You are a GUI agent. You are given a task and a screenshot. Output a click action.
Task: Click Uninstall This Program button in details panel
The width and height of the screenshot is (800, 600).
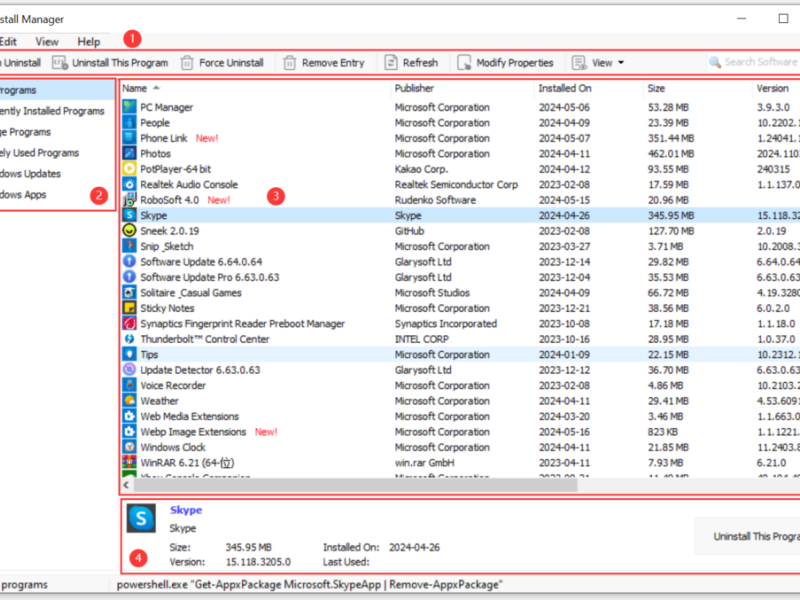pyautogui.click(x=747, y=536)
